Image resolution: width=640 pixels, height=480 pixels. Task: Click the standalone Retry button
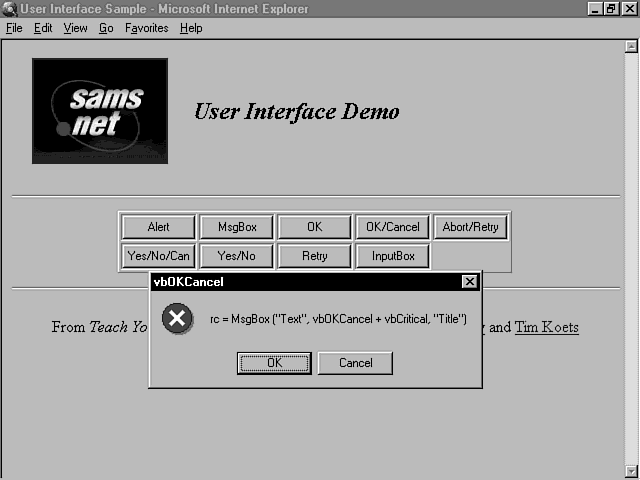[x=314, y=256]
